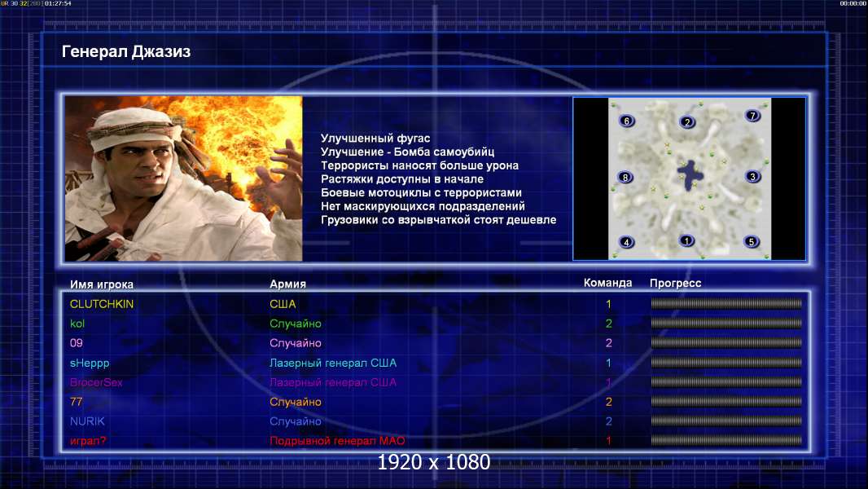Click the dark cross shape at map center
The width and height of the screenshot is (868, 489).
[690, 175]
